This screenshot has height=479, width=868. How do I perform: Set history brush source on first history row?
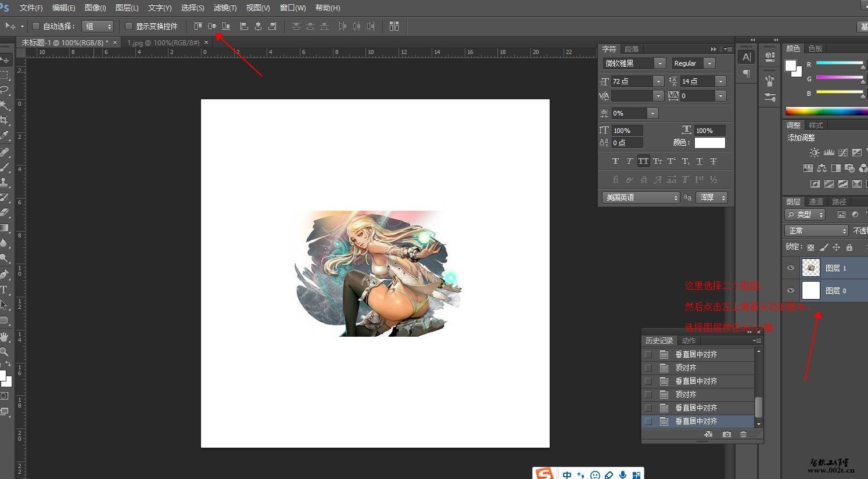[x=648, y=354]
